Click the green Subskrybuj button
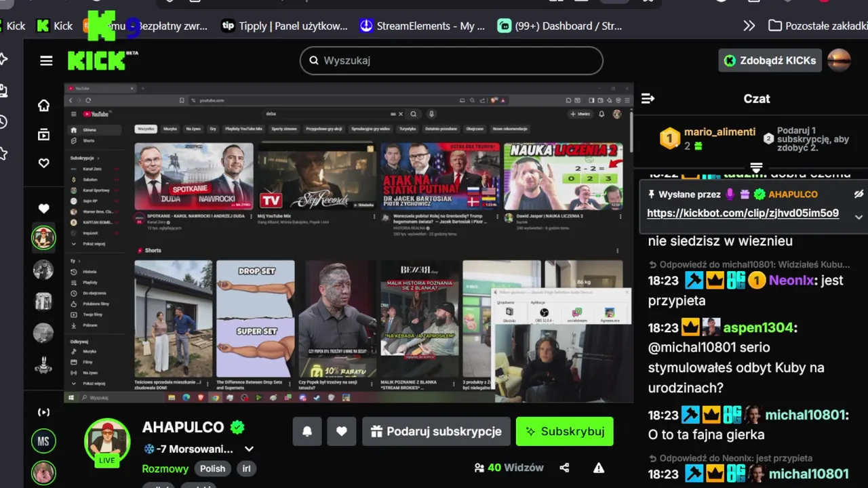The height and width of the screenshot is (488, 868). point(564,431)
